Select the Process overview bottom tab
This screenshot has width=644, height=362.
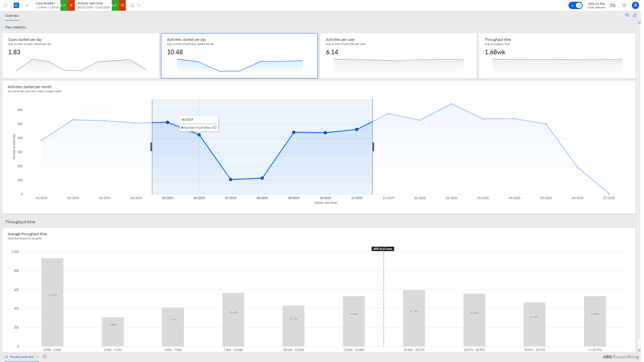(22, 357)
